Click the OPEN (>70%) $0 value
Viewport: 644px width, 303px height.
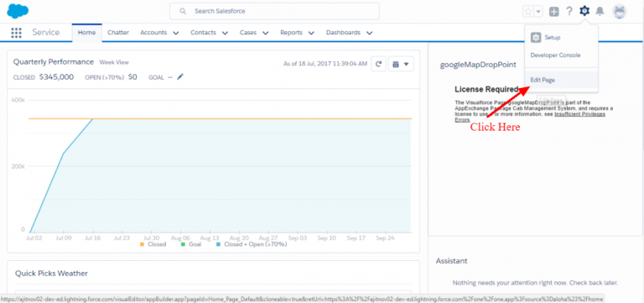click(x=132, y=77)
